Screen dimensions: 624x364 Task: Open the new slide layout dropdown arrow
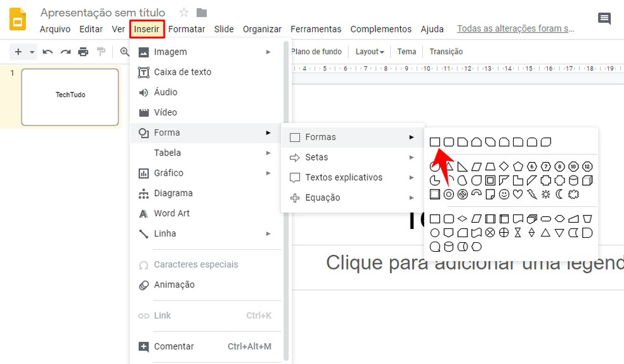32,52
